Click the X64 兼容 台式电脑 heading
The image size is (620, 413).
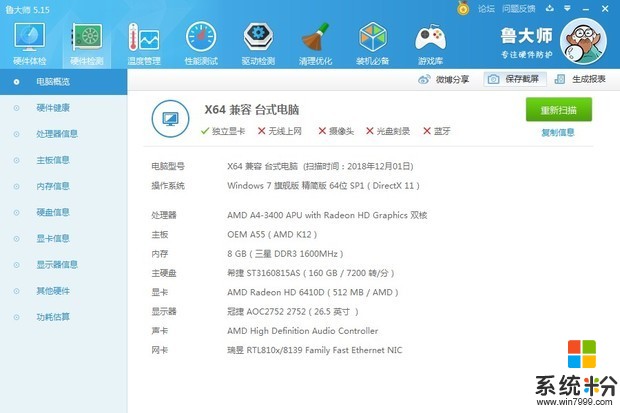[251, 110]
